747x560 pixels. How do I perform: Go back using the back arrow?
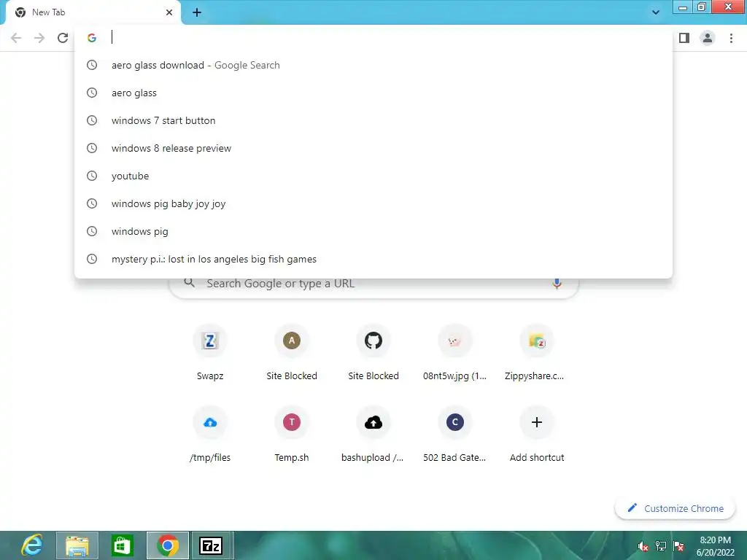pyautogui.click(x=16, y=38)
